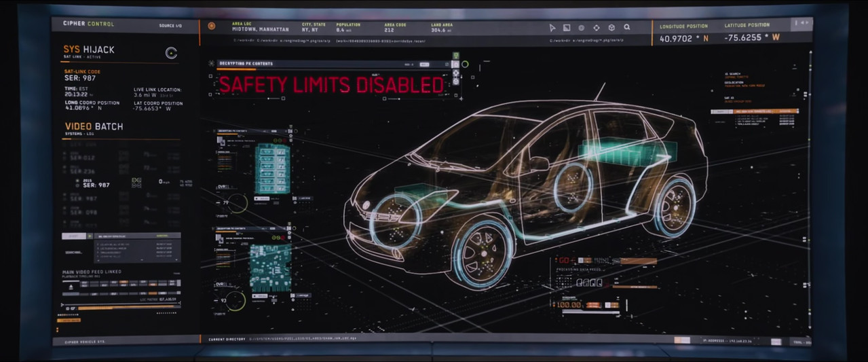This screenshot has height=362, width=868.
Task: Click longitude position 40.9702 N
Action: 684,39
